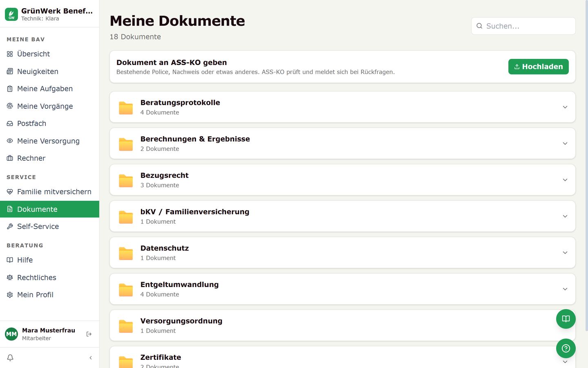Click the Mara Musterfrau user name
The image size is (588, 368).
(x=49, y=330)
